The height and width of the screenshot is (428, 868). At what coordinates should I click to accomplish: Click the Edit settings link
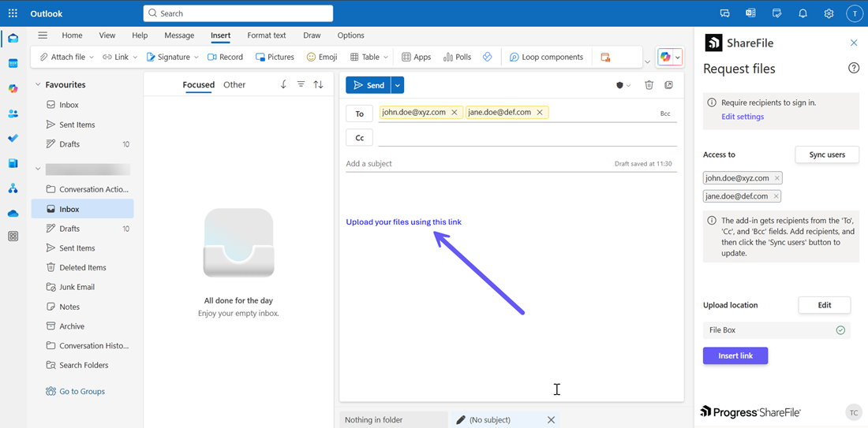[x=742, y=117]
